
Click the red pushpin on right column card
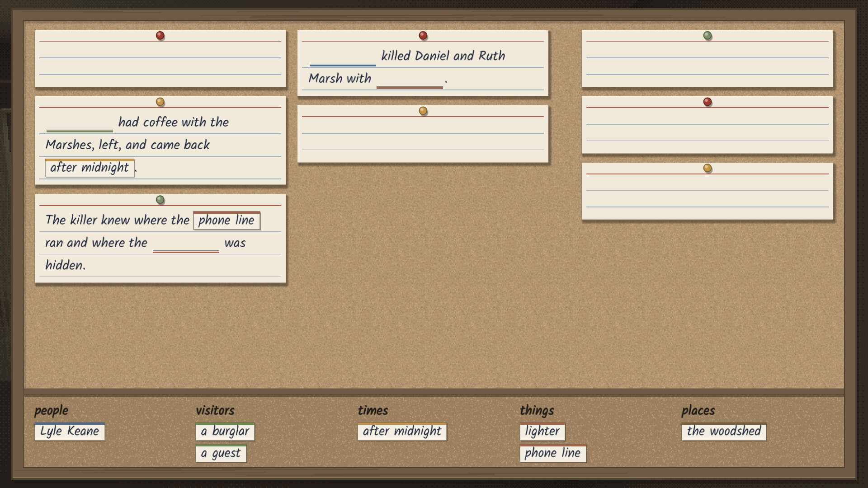coord(708,102)
